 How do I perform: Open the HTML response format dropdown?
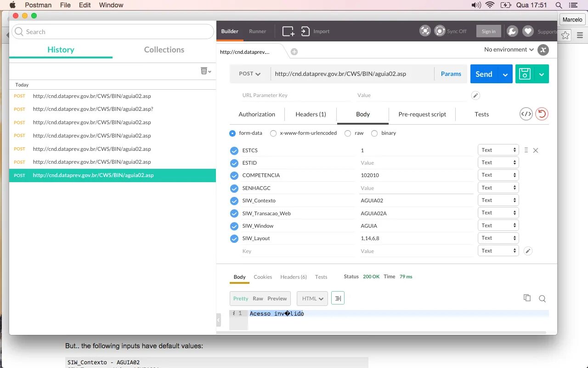[x=312, y=298]
